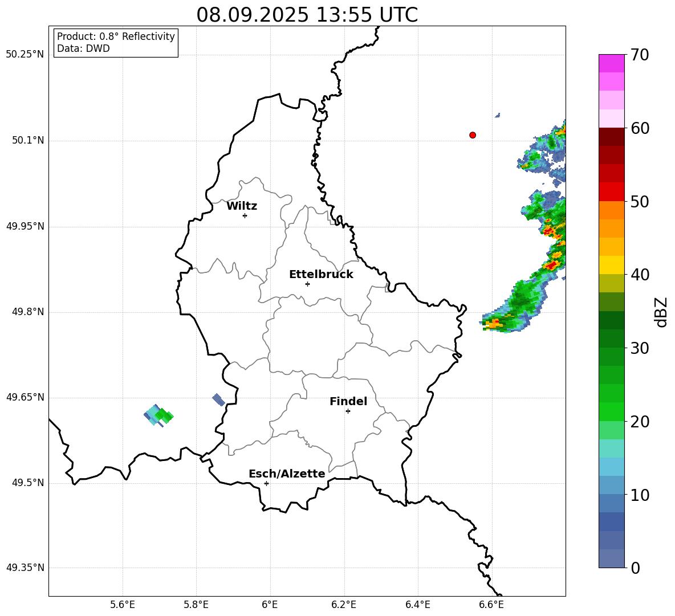Screen dimensions: 675x616
Task: Click the 49.8°N latitude tick label
Action: coord(28,312)
